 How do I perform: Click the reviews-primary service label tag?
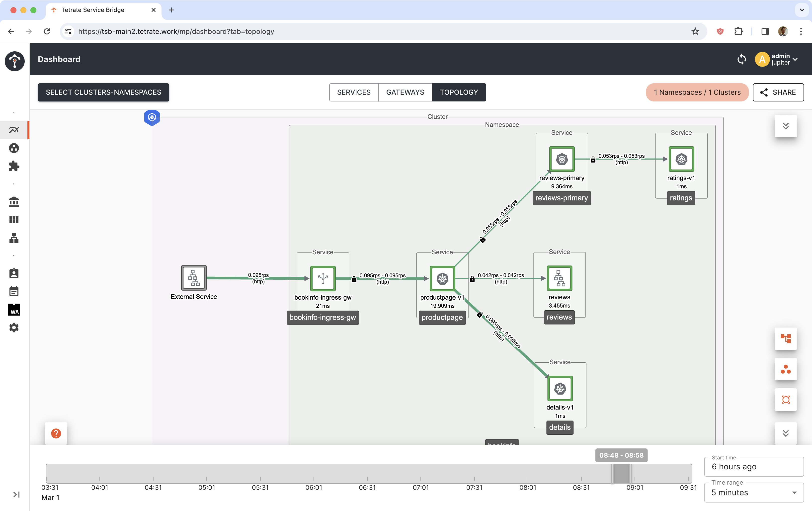562,198
